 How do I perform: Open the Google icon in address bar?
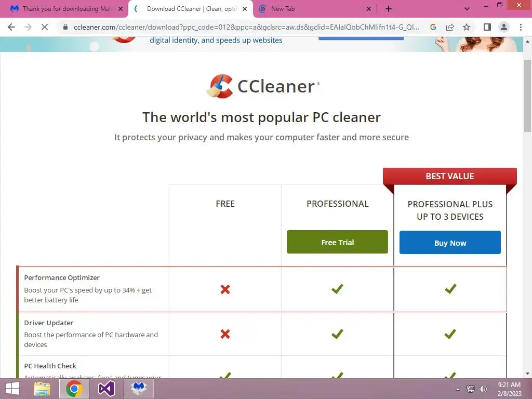[433, 27]
